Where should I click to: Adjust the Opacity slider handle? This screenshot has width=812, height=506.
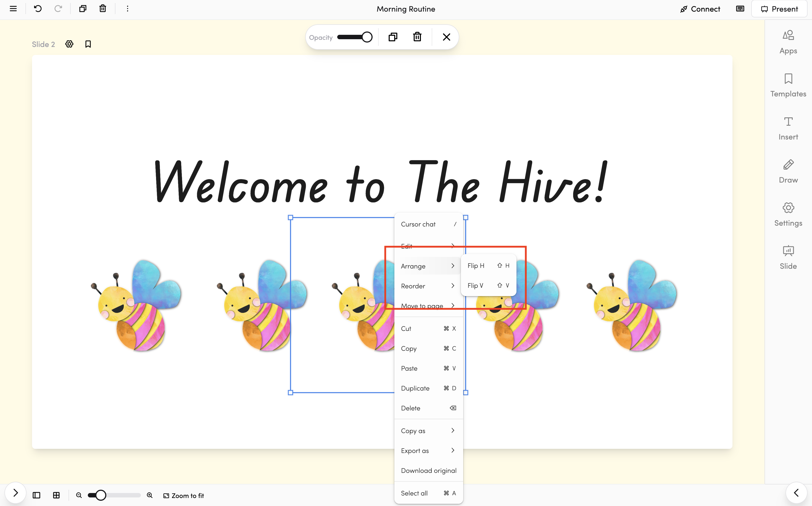367,37
